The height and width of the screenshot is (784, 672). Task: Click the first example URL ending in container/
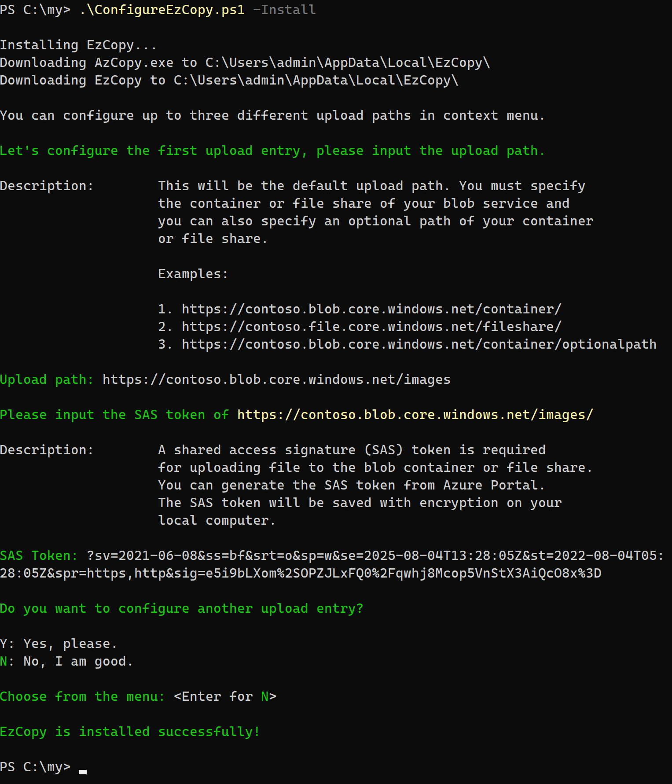click(x=371, y=309)
